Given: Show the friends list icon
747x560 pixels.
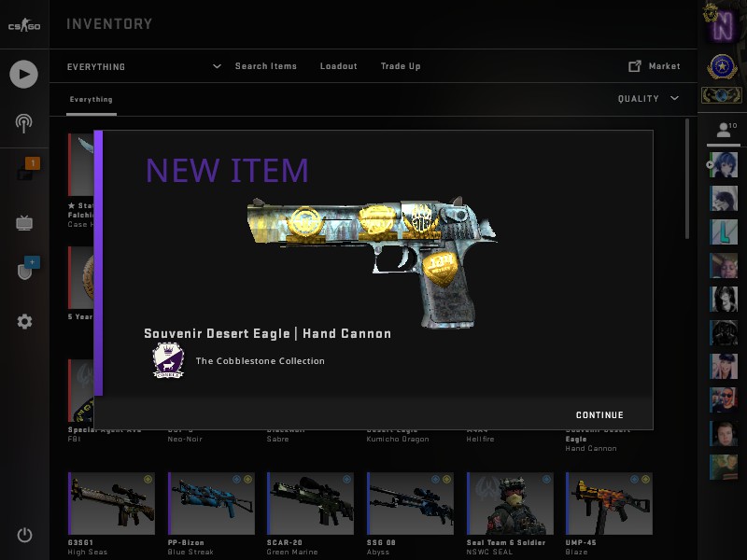Looking at the screenshot, I should [x=724, y=130].
